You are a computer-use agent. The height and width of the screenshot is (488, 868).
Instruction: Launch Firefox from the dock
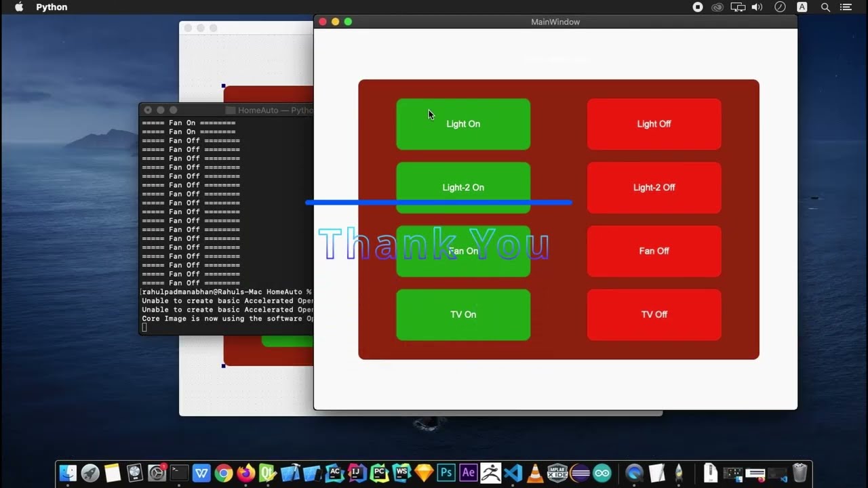[x=246, y=472]
